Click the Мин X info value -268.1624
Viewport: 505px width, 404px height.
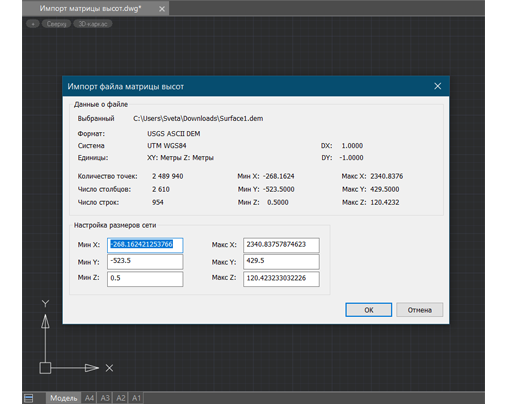[x=279, y=176]
